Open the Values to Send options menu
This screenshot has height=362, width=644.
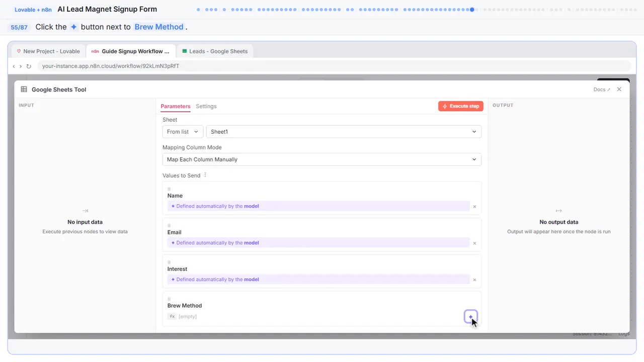pos(205,175)
